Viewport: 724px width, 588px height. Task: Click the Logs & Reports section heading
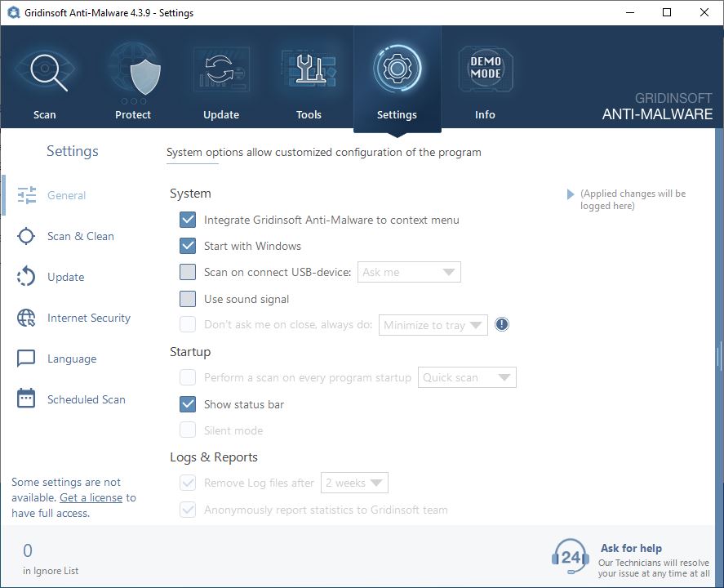[x=214, y=457]
